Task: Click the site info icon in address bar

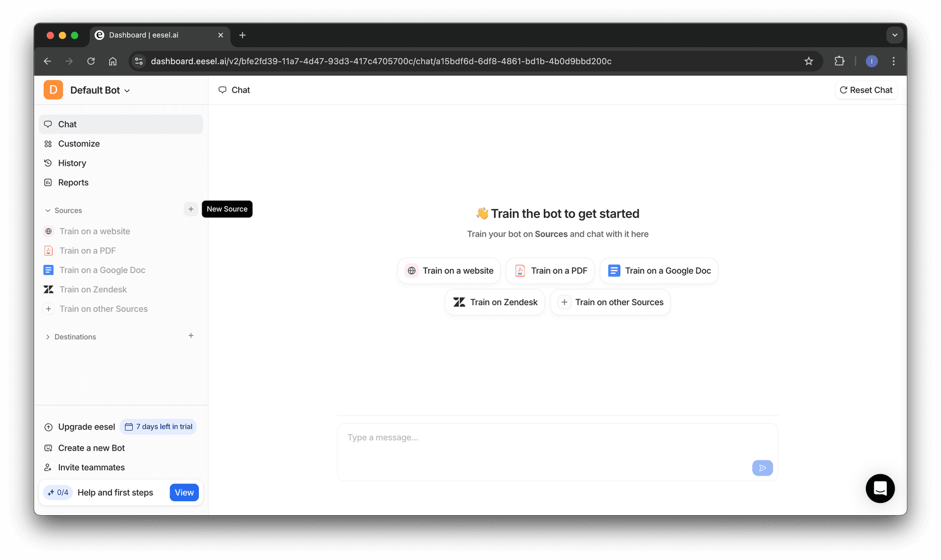Action: pyautogui.click(x=139, y=62)
